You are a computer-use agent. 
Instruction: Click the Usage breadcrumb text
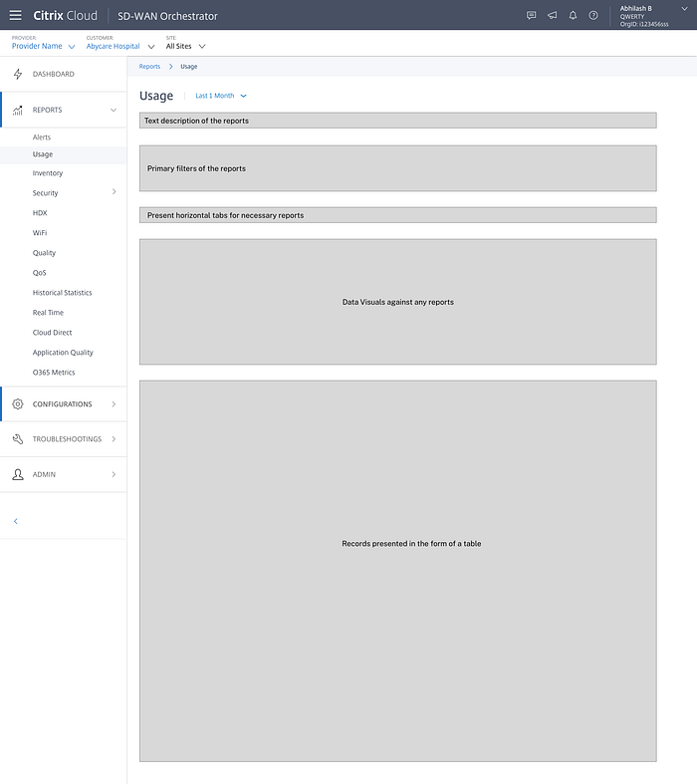[189, 67]
